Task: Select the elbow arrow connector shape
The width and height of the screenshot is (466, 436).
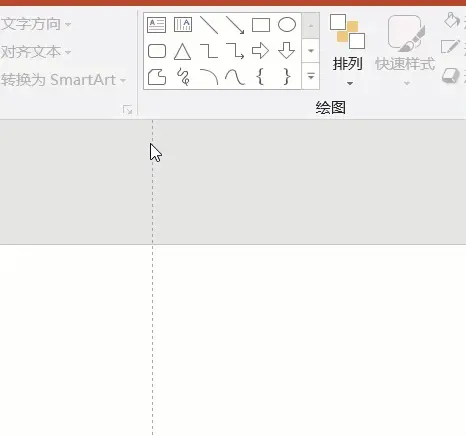Action: 235,51
